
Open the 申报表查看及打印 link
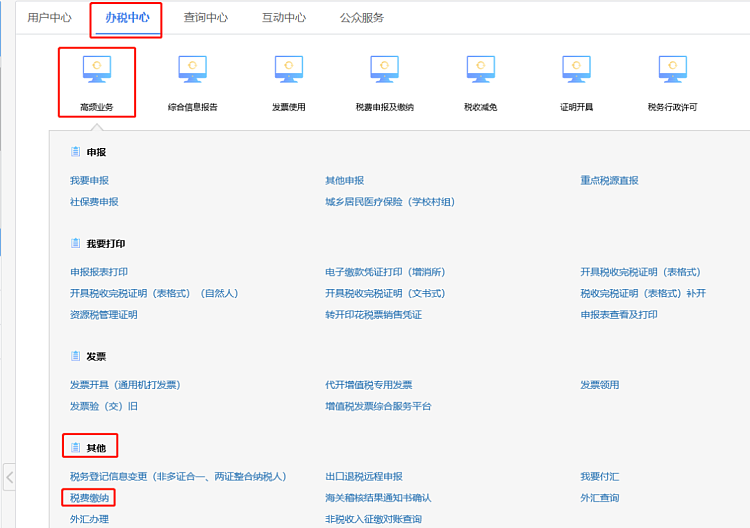tap(619, 315)
